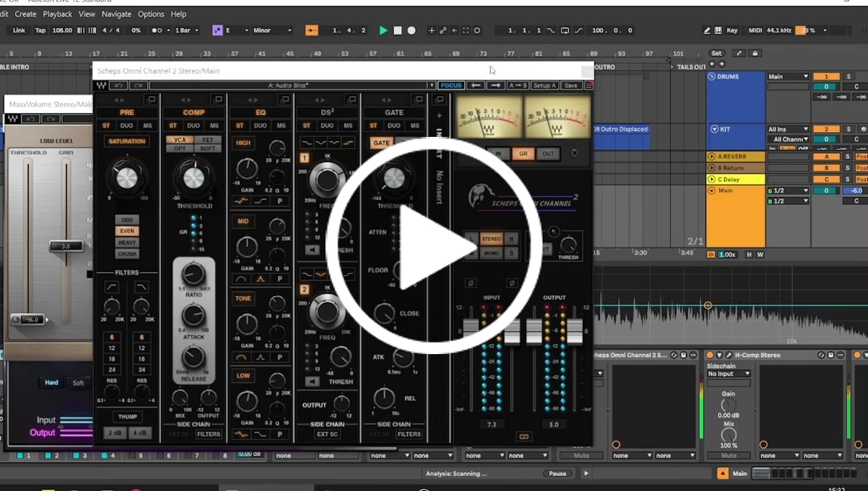Click the previous locator arrow
The width and height of the screenshot is (868, 491).
(x=712, y=63)
